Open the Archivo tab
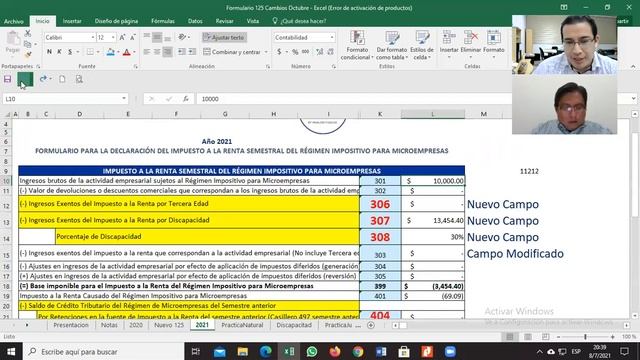 (14, 21)
